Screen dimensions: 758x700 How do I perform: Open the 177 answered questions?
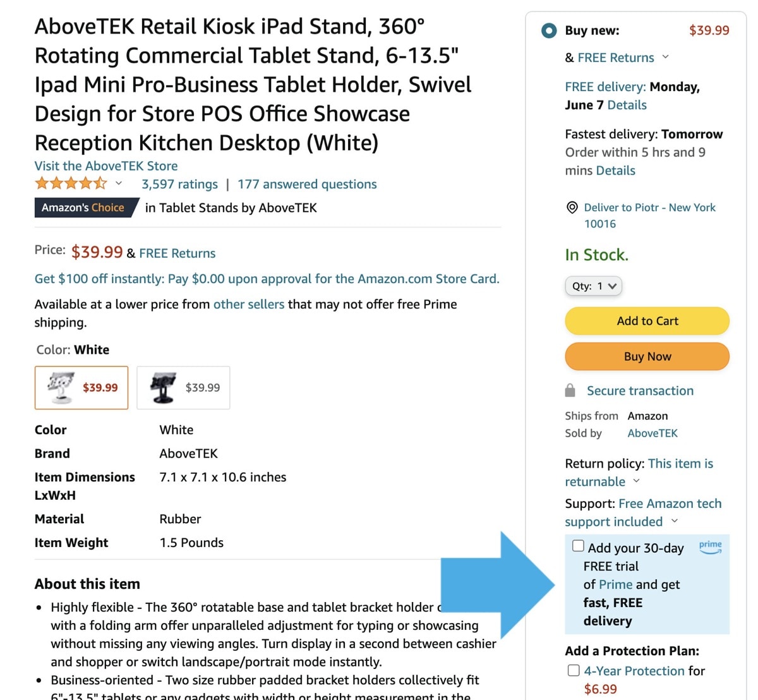point(307,184)
